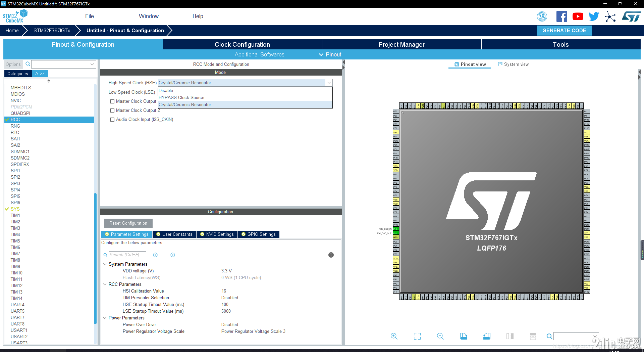Zoom in on the chip pinout

click(x=394, y=336)
